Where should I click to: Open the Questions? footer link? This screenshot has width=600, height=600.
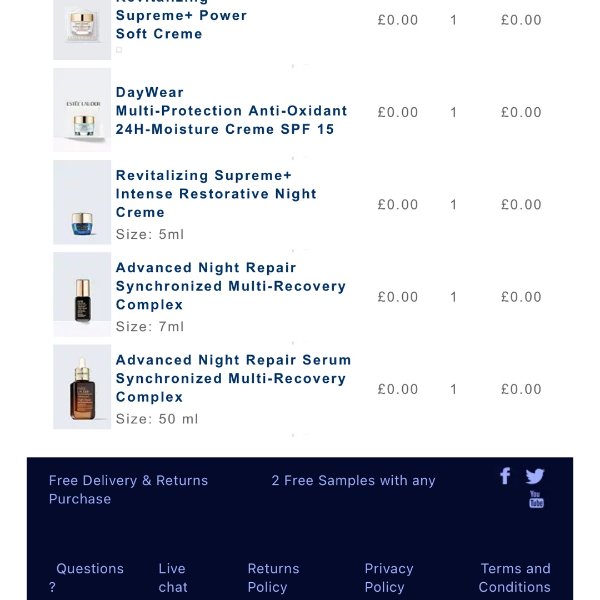click(x=89, y=577)
